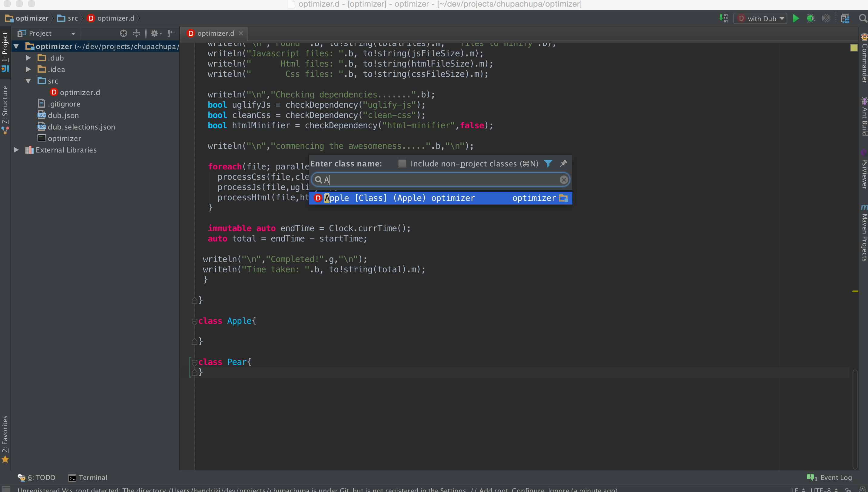Open Project panel settings gear

pos(156,33)
